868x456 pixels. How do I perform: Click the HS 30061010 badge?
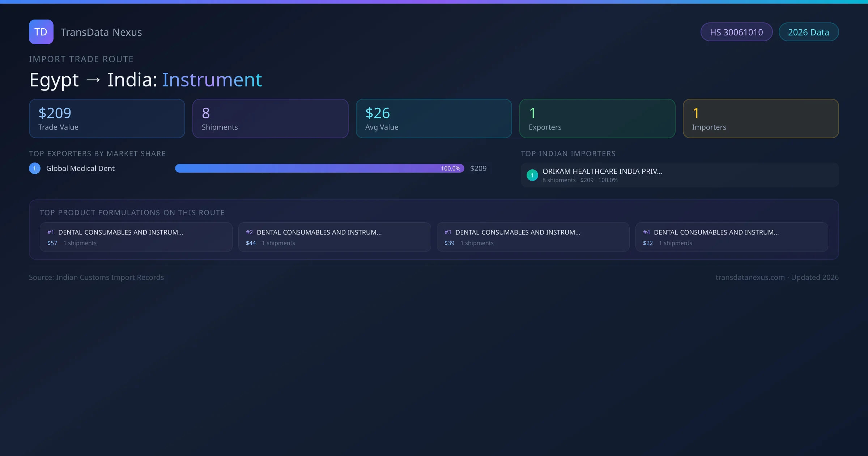736,32
